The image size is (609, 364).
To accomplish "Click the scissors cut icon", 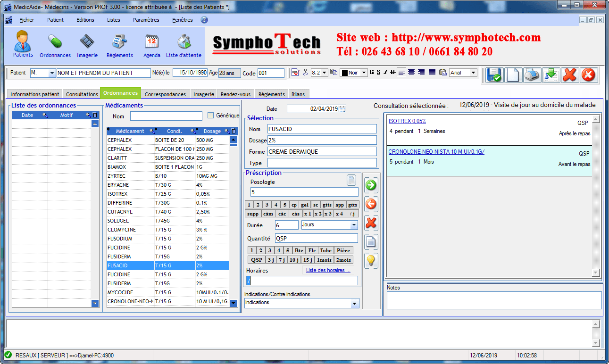I will 306,73.
